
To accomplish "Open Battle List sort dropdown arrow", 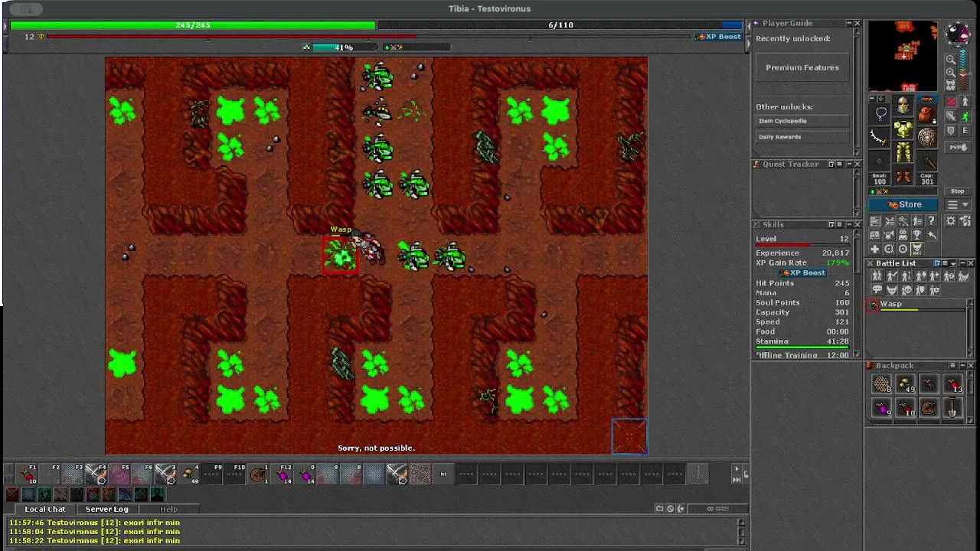I will [953, 263].
